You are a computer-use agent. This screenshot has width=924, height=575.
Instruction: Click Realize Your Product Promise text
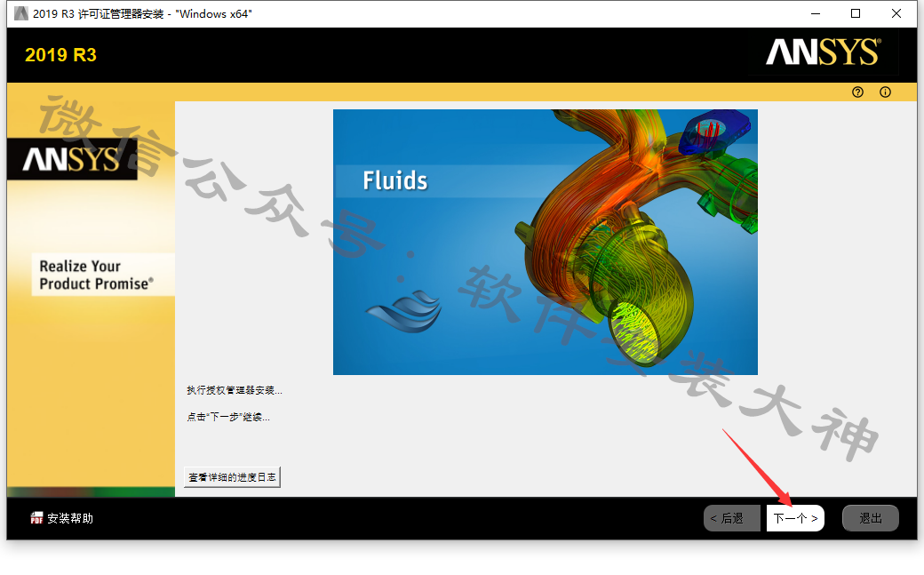click(x=96, y=275)
